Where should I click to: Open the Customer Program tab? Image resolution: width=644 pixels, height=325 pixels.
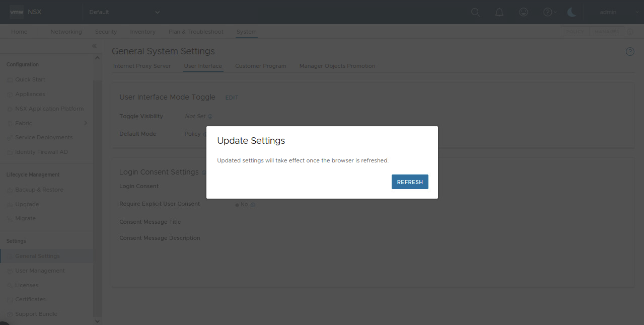click(x=260, y=66)
